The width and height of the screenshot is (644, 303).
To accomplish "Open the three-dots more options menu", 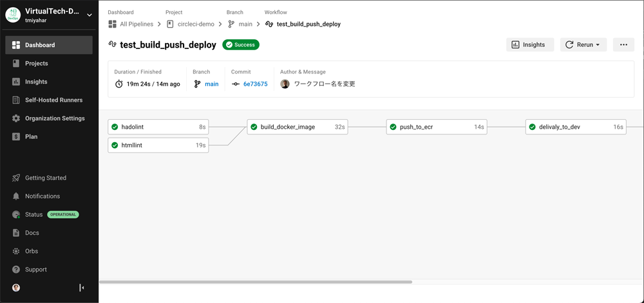I will click(623, 44).
